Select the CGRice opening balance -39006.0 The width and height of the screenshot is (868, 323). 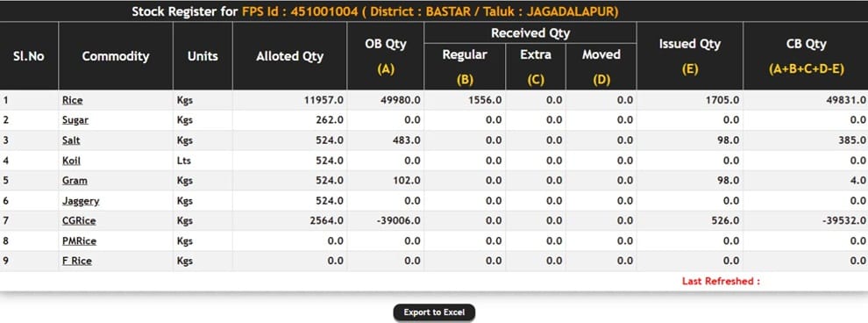tap(399, 220)
